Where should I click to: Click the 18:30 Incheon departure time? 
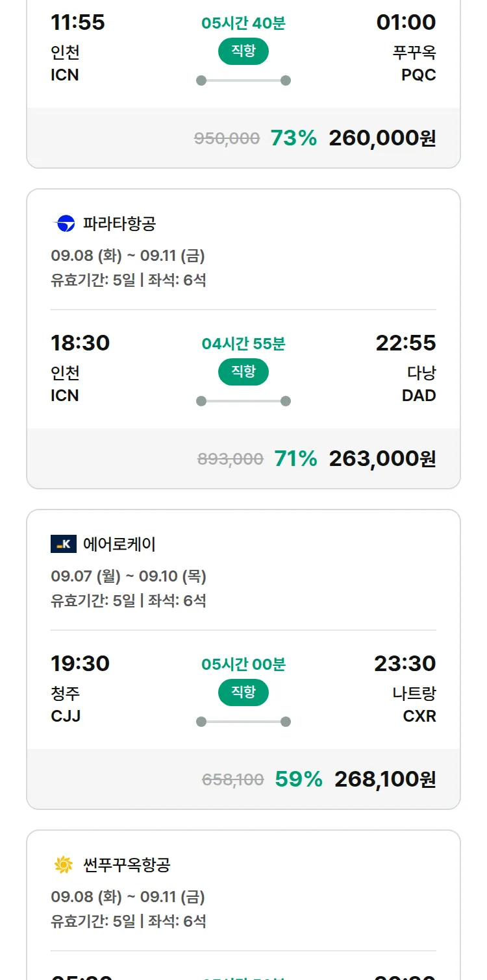point(81,343)
